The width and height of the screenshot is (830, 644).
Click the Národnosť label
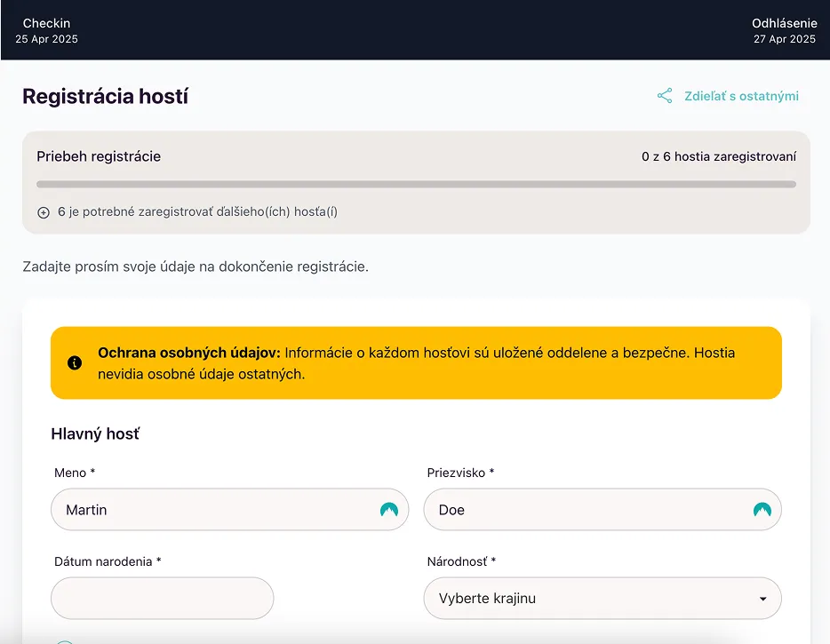point(461,561)
